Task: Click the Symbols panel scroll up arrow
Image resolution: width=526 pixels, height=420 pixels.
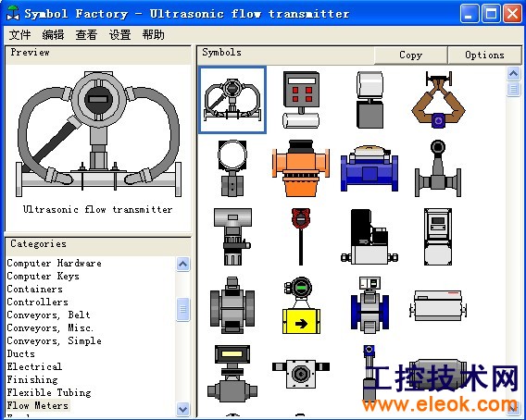Action: pos(514,73)
